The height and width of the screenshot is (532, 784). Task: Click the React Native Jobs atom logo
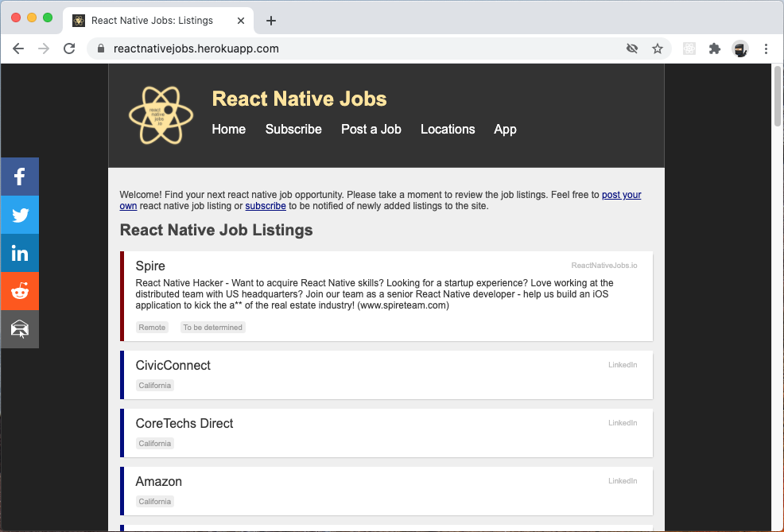pos(161,115)
